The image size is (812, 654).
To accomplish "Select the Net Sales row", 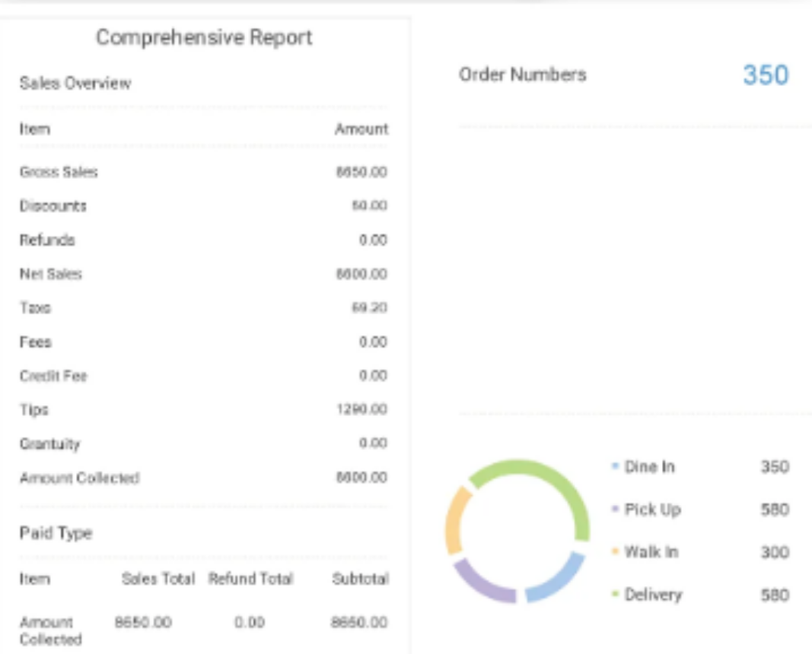I will click(203, 274).
